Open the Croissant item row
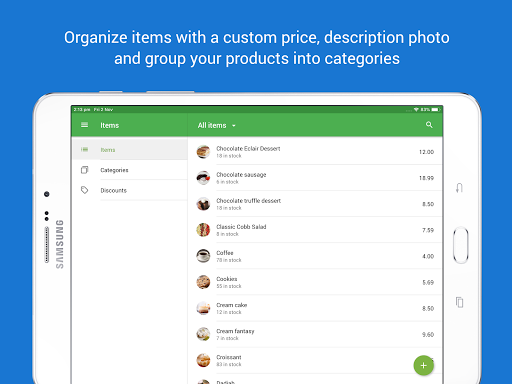Screen dimensions: 512x384 pyautogui.click(x=315, y=360)
